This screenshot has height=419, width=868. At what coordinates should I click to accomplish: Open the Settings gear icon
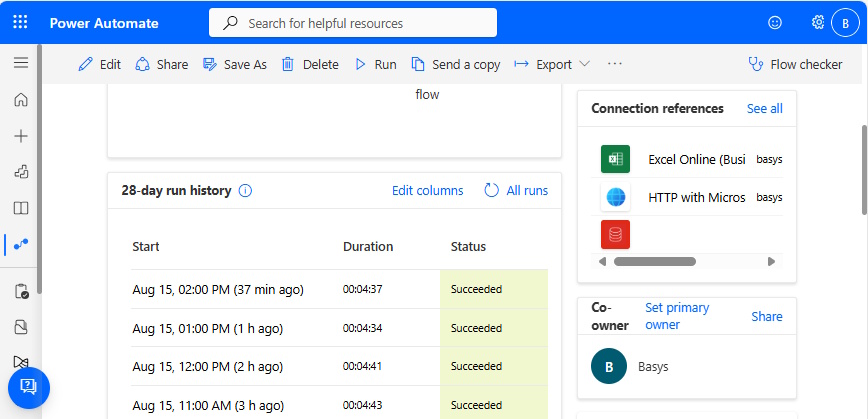pos(818,23)
